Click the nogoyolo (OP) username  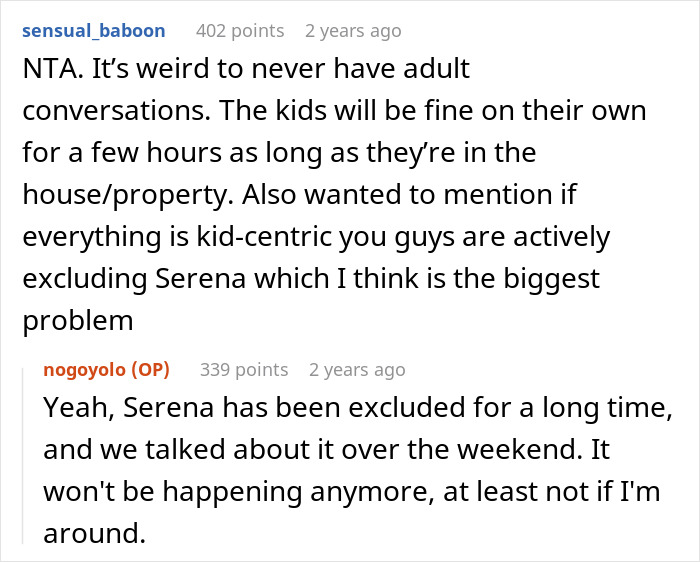click(x=107, y=370)
